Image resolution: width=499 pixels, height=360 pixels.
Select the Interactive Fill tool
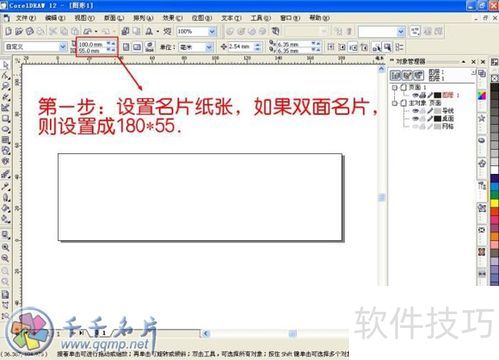(x=5, y=219)
